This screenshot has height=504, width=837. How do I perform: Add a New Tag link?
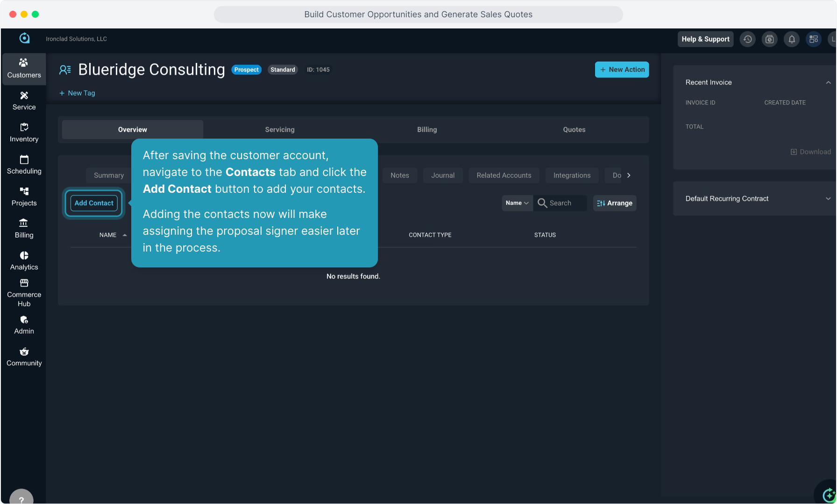[77, 93]
